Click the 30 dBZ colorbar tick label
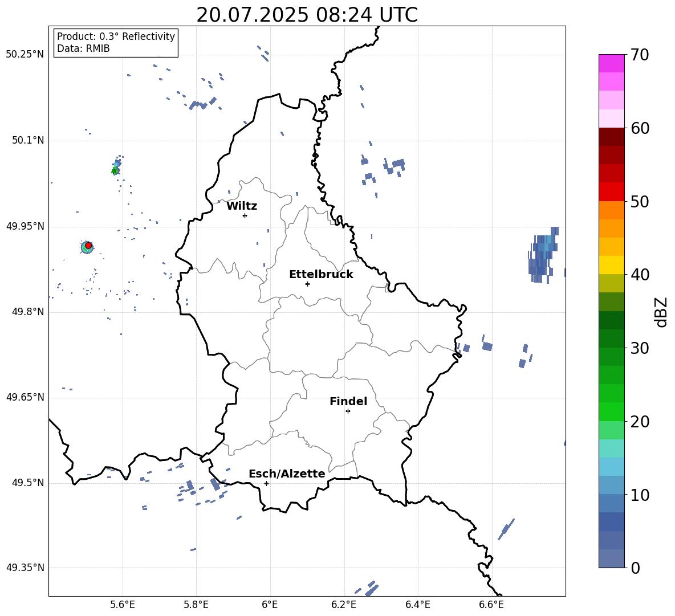675x616 pixels. click(640, 348)
